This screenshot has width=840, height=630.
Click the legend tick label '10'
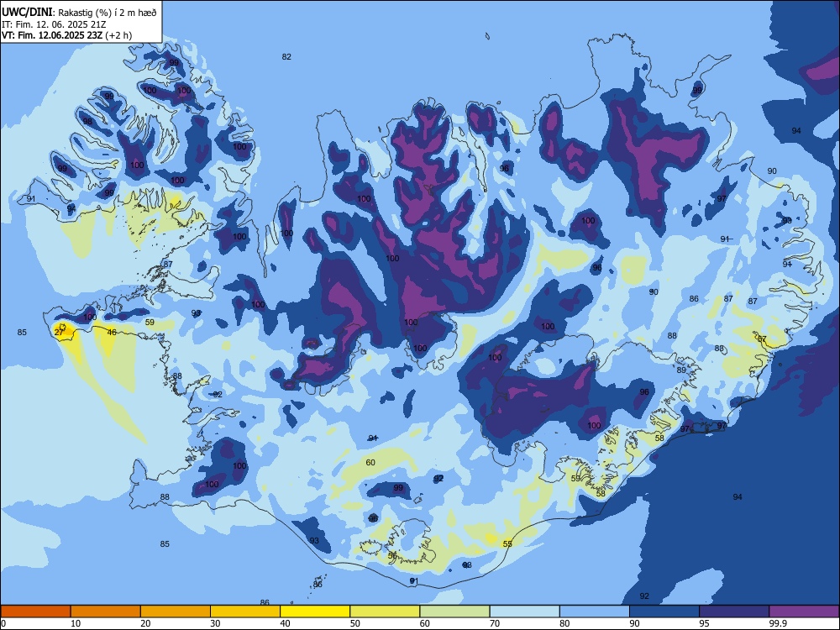click(x=76, y=623)
